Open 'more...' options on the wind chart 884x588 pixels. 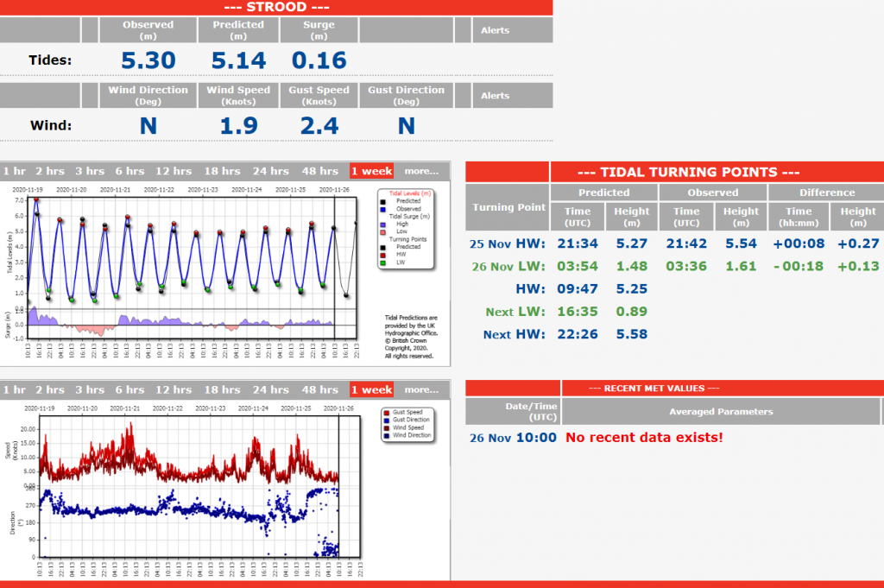(x=421, y=389)
